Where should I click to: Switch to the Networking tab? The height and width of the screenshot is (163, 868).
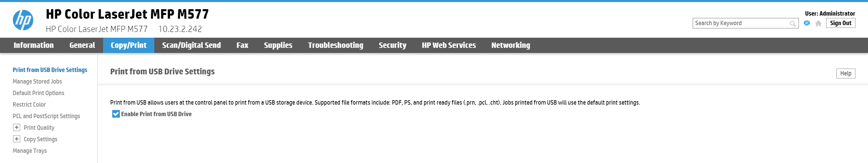511,45
